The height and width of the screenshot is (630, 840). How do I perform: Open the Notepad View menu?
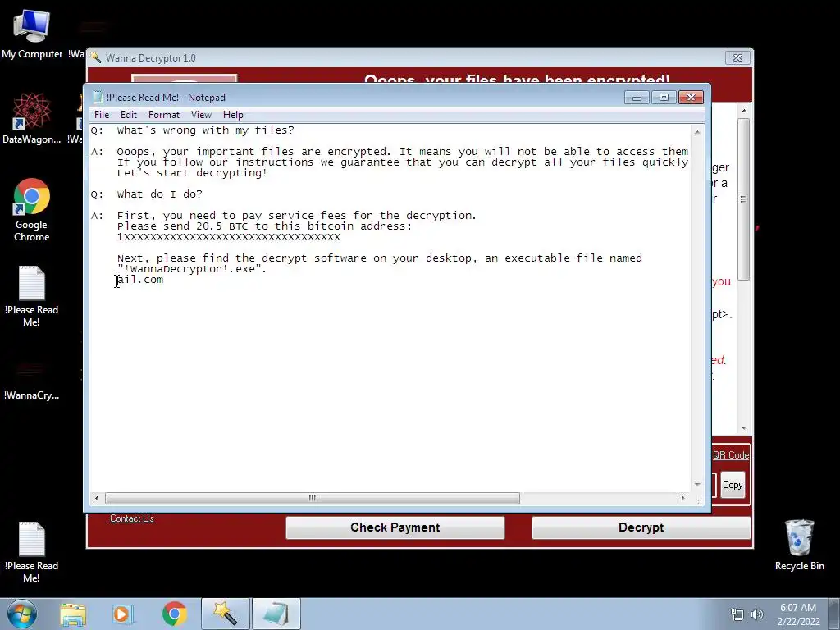tap(202, 115)
